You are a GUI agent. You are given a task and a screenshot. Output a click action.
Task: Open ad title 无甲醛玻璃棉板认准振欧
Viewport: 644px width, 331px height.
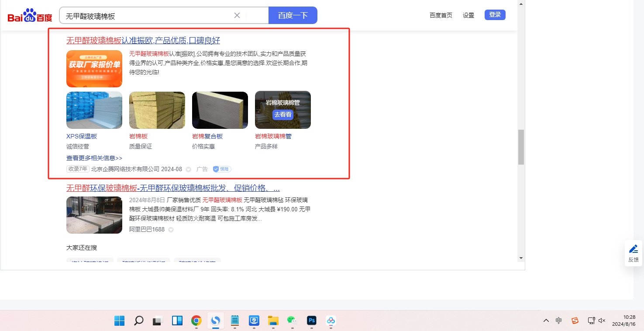click(x=143, y=41)
